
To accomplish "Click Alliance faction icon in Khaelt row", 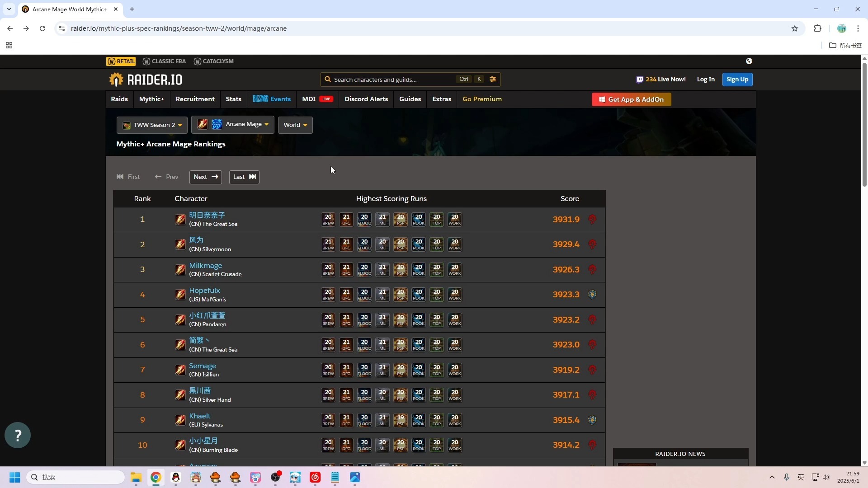I will [592, 420].
